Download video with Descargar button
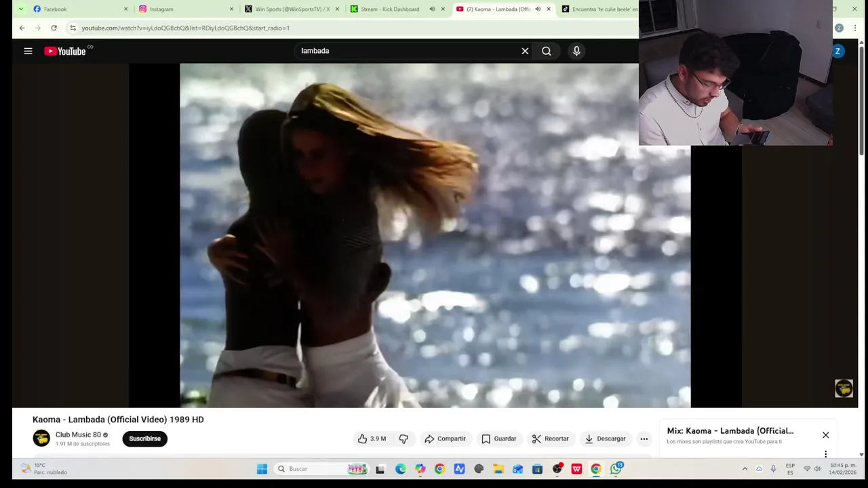This screenshot has width=868, height=488. (605, 439)
